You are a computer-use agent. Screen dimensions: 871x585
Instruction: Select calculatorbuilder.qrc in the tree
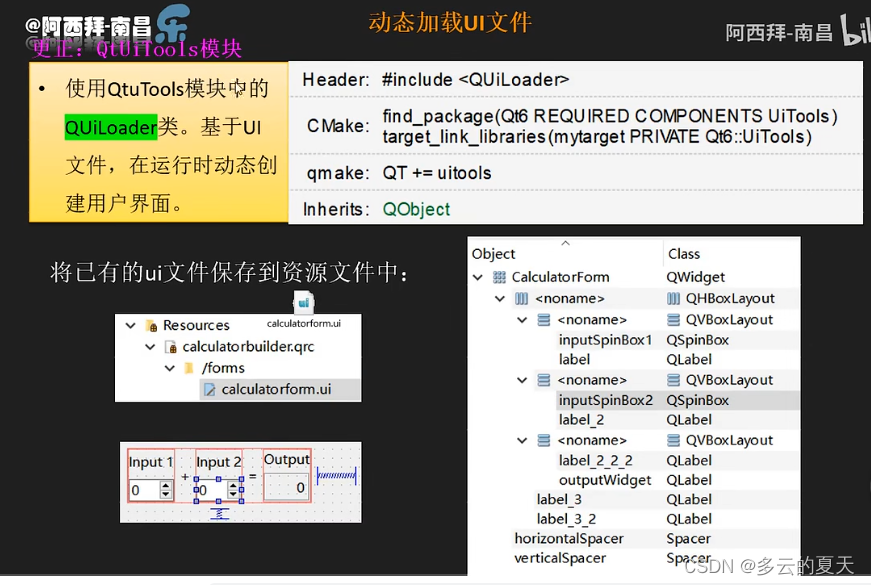tap(248, 347)
